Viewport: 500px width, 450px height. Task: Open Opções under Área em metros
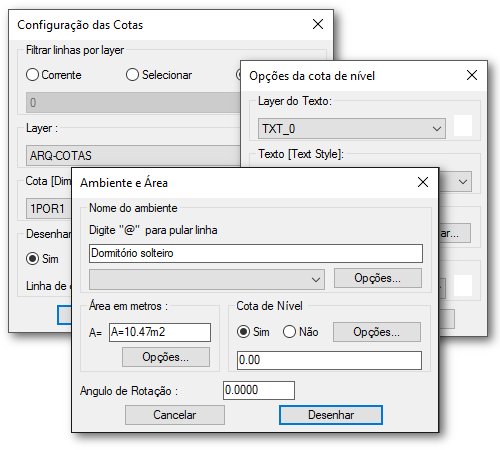166,357
